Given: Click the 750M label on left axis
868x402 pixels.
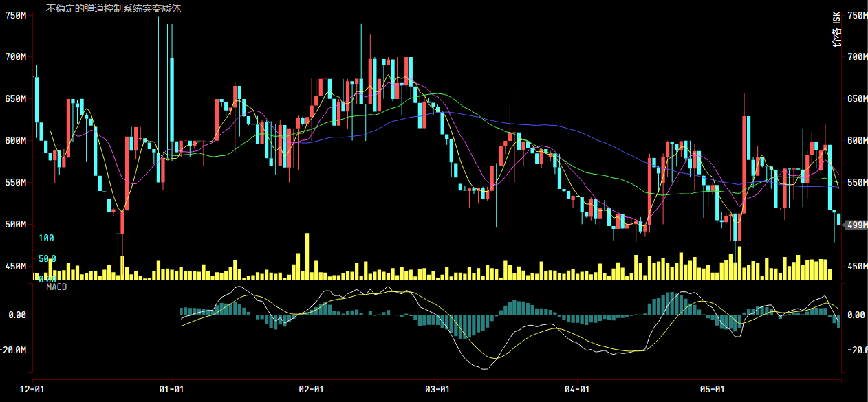Looking at the screenshot, I should tap(15, 14).
